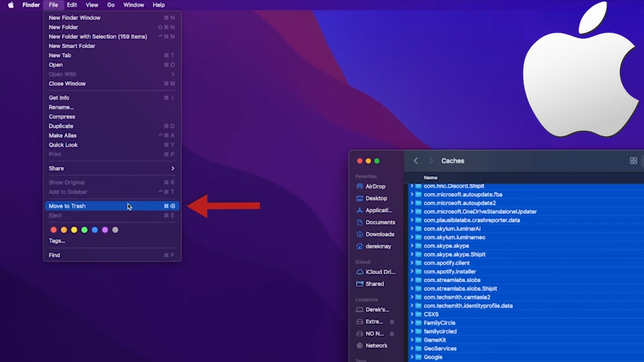Select the orange tag color
The image size is (644, 362).
tap(64, 230)
